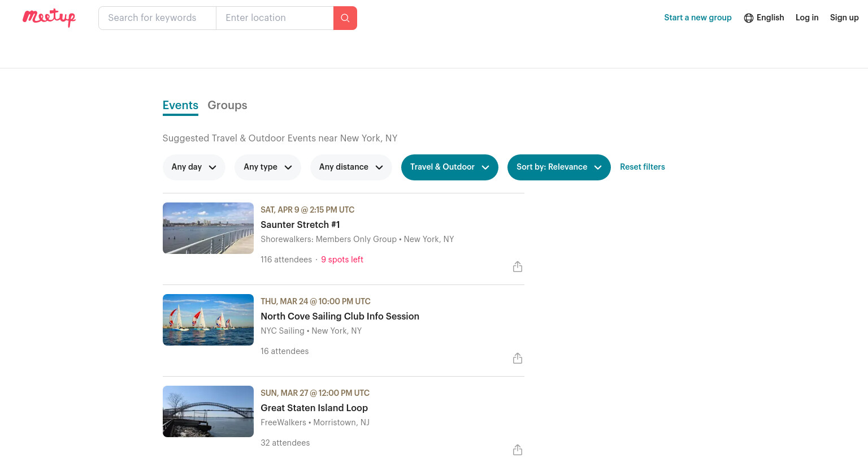
Task: Share the Saunter Stretch #1 event
Action: (x=518, y=267)
